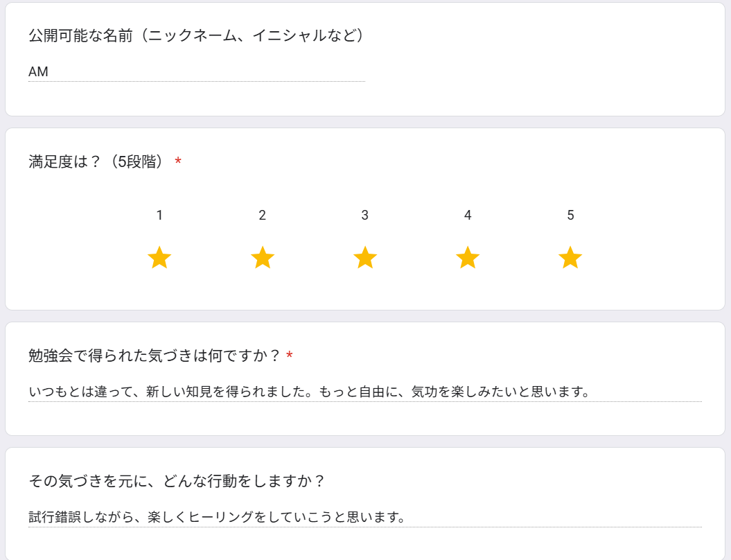Click the number 2 rating label
The height and width of the screenshot is (560, 731).
coord(263,215)
